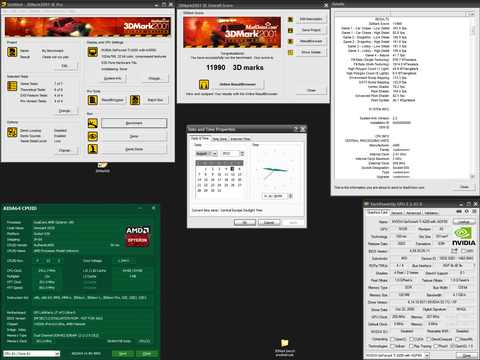The height and width of the screenshot is (360, 480).
Task: Click the Benchmark button in 3DMark2001
Action: pyautogui.click(x=134, y=123)
